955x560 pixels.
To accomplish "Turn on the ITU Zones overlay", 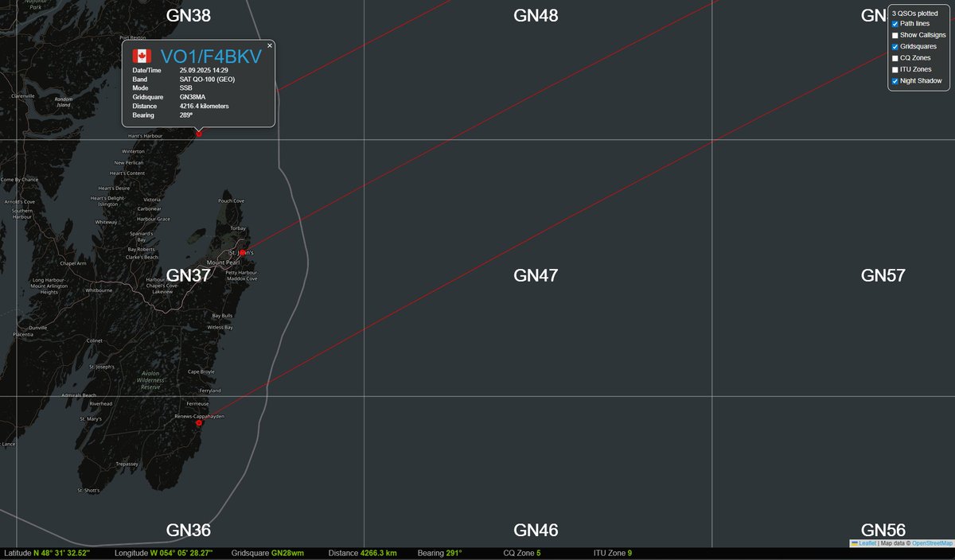I will coord(895,69).
